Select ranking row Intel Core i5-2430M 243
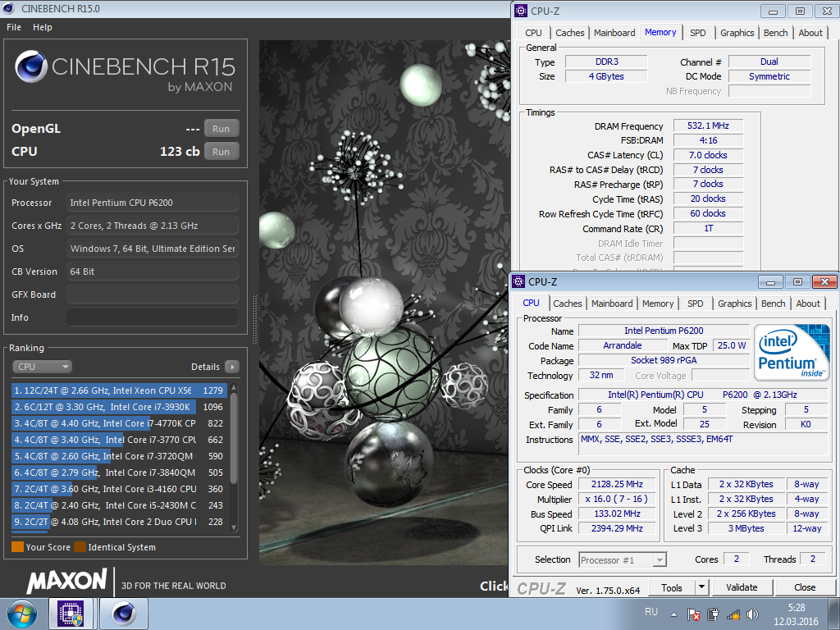The height and width of the screenshot is (630, 840). [x=119, y=505]
